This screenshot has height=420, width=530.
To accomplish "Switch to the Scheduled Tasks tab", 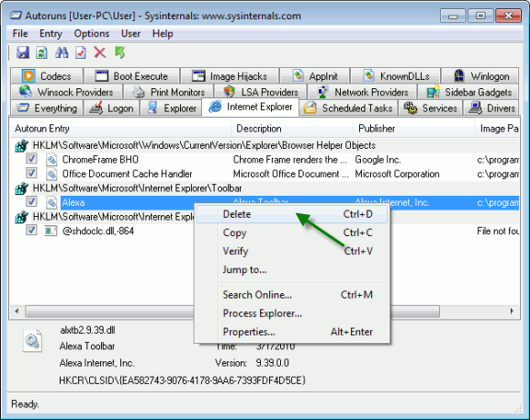I will click(348, 108).
